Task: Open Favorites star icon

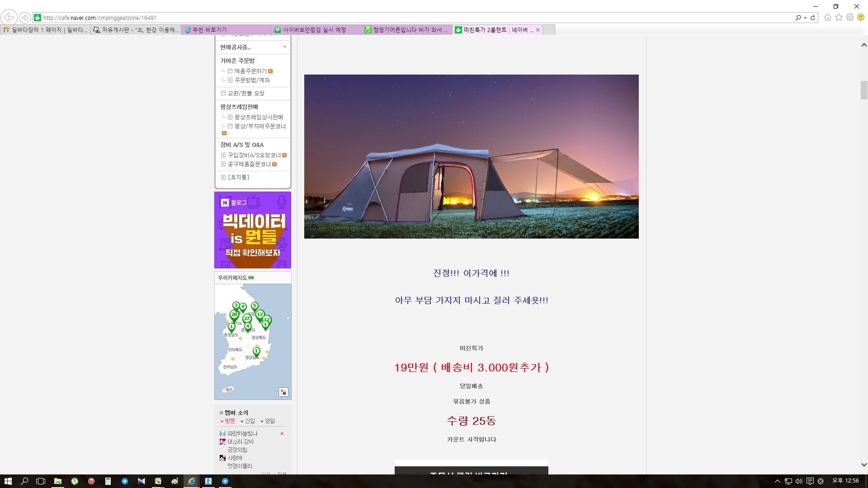Action: (839, 18)
